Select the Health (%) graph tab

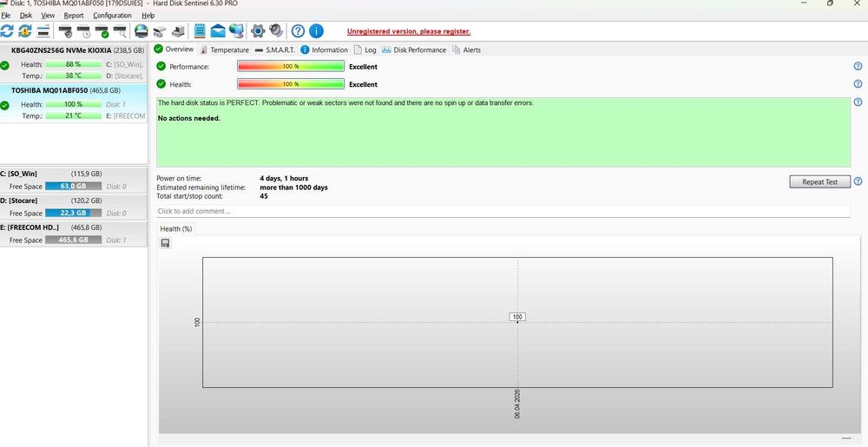(176, 228)
